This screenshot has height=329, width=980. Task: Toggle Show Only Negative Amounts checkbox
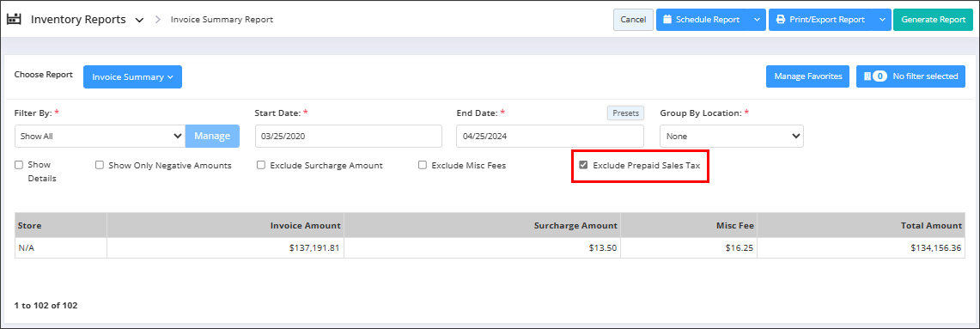100,165
